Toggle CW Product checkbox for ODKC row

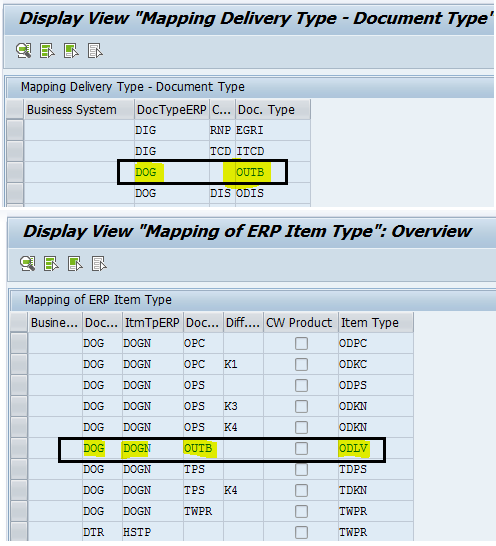pyautogui.click(x=301, y=364)
